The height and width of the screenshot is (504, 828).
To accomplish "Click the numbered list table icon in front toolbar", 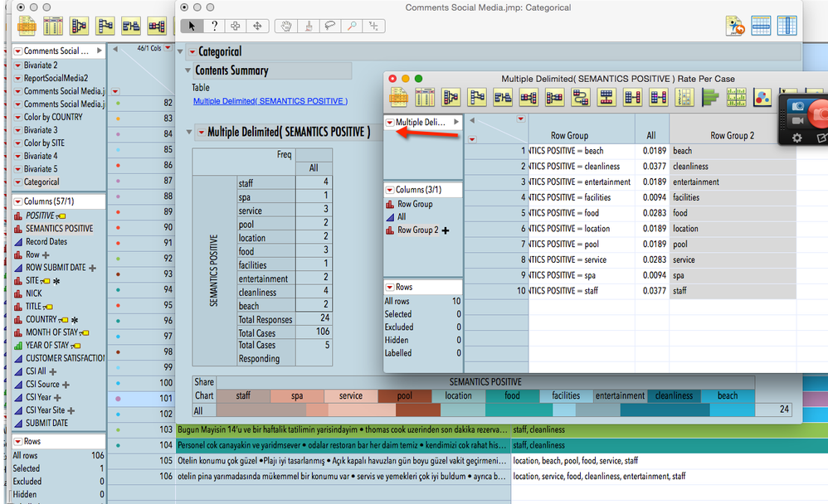I will (684, 98).
